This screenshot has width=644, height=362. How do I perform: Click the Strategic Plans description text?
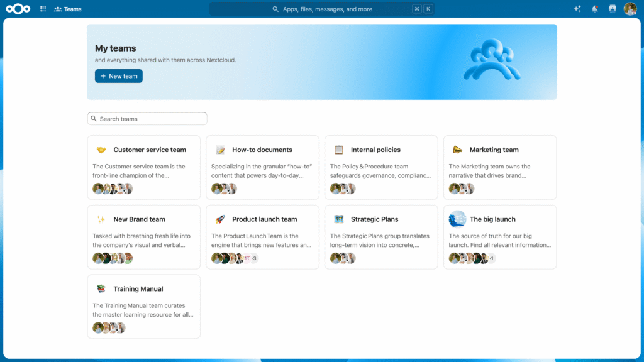pyautogui.click(x=379, y=241)
